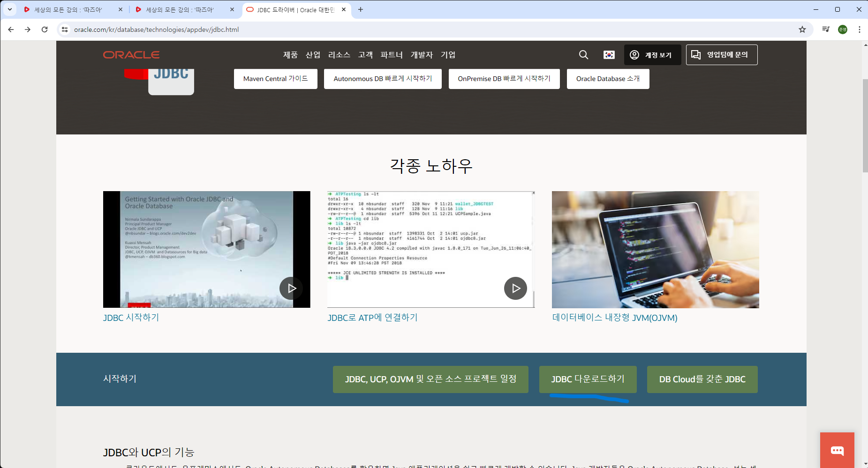The image size is (868, 468).
Task: Play the JDBC 시작하기 video
Action: (291, 288)
